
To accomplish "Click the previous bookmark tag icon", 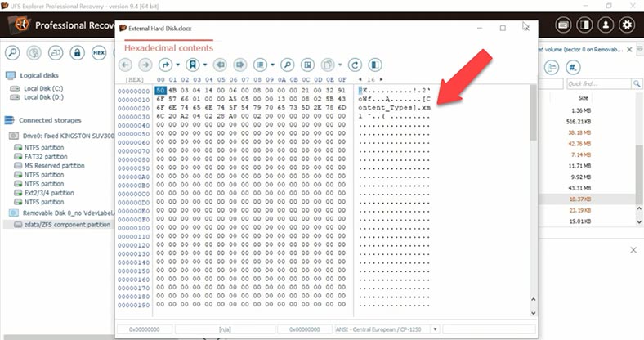I will (x=220, y=65).
